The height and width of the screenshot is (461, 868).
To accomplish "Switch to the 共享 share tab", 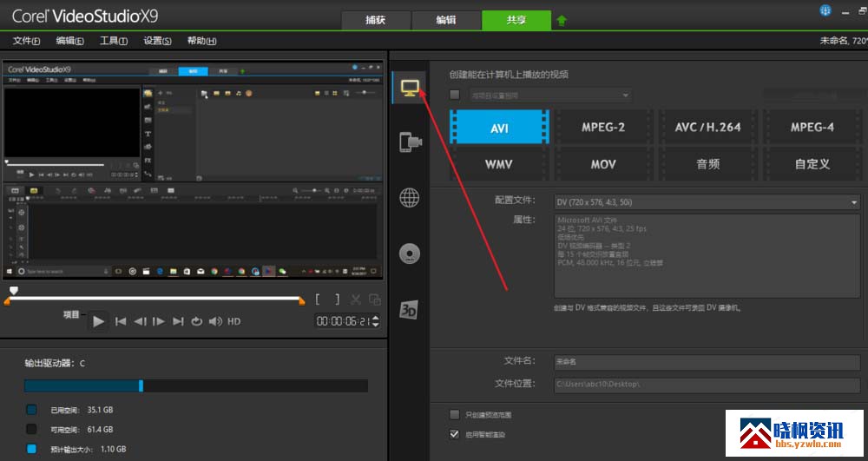I will tap(516, 20).
